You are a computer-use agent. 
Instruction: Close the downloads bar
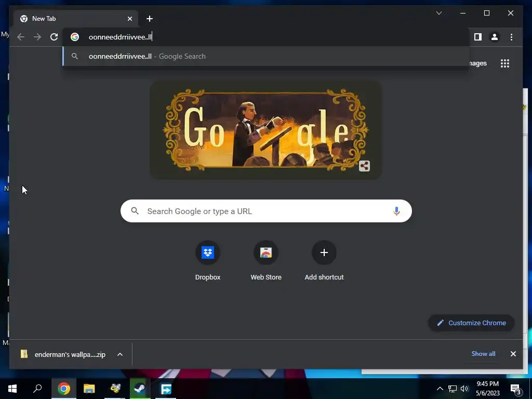click(x=513, y=354)
